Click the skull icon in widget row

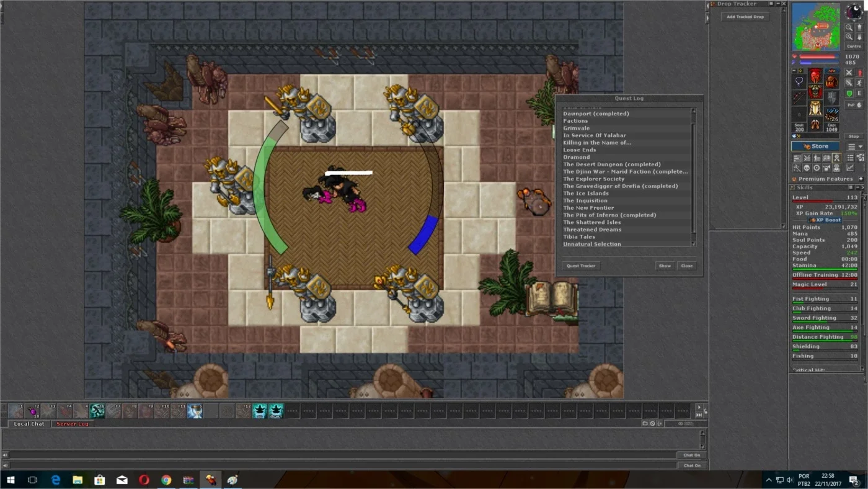tap(807, 168)
